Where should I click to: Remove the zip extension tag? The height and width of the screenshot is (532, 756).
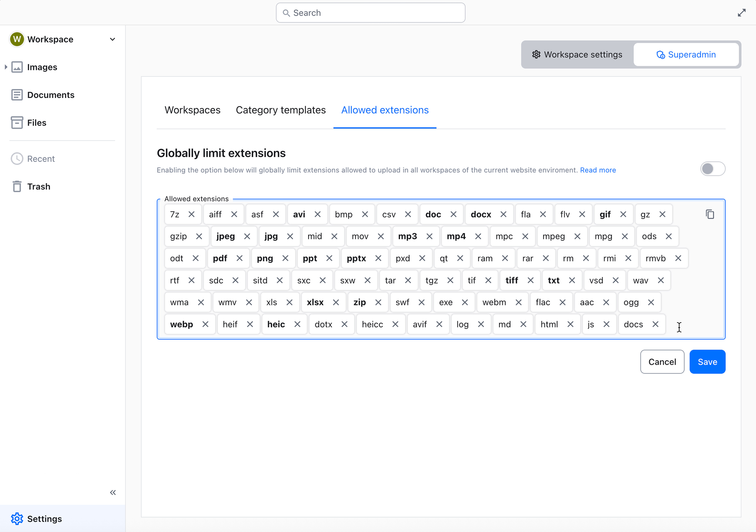click(378, 302)
